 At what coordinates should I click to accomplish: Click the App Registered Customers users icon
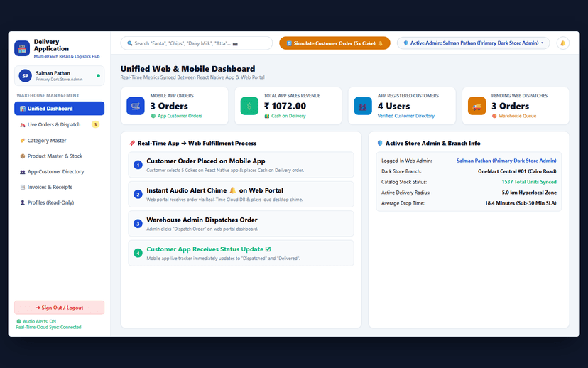point(363,106)
